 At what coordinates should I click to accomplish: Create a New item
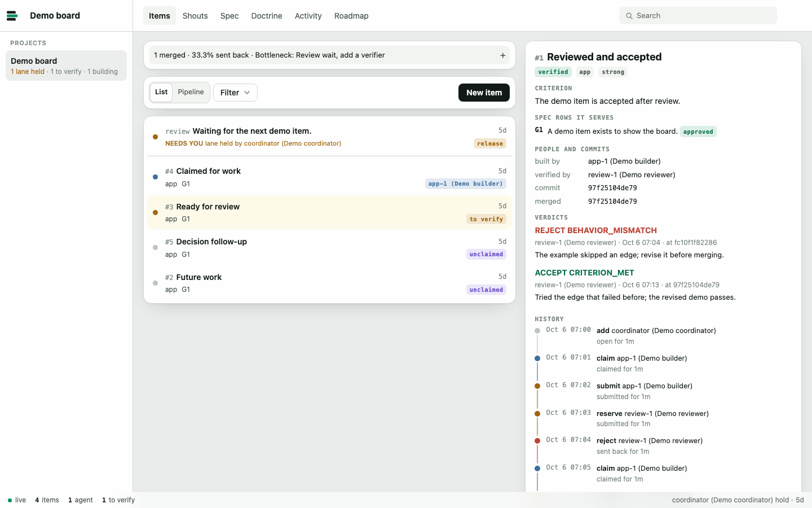484,93
